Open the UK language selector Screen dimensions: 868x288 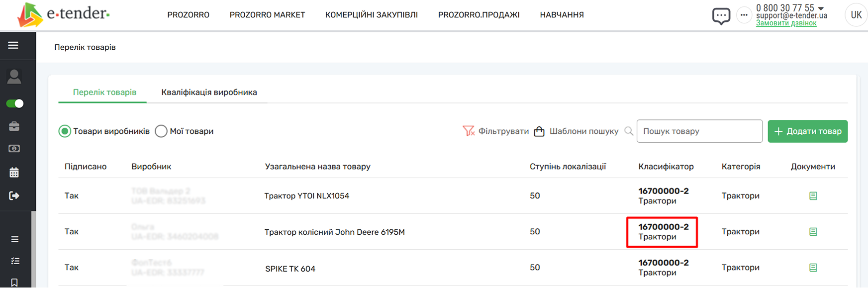tap(856, 15)
